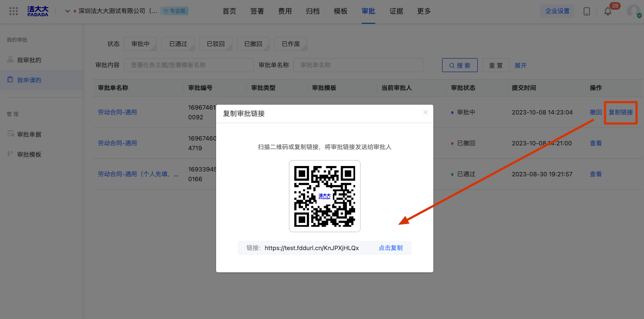The image size is (644, 319).
Task: Click the 我申请的 clipboard icon
Action: [10, 80]
